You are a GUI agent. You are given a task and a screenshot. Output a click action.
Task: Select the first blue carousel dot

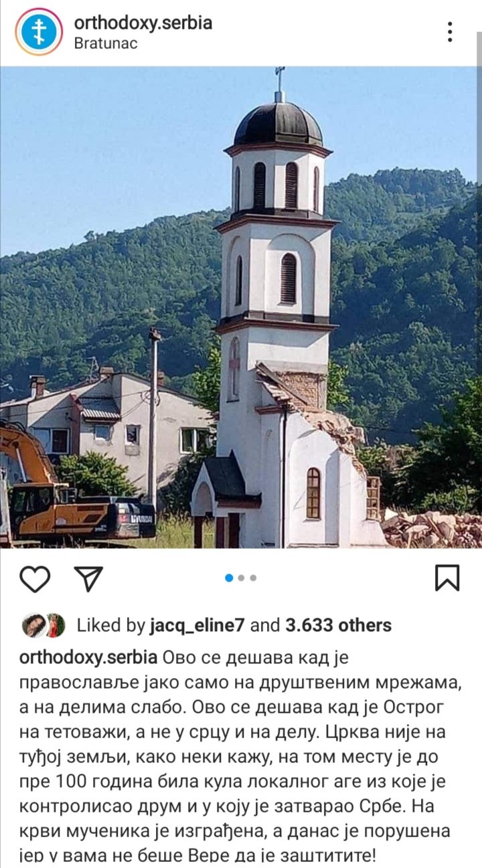coord(230,578)
